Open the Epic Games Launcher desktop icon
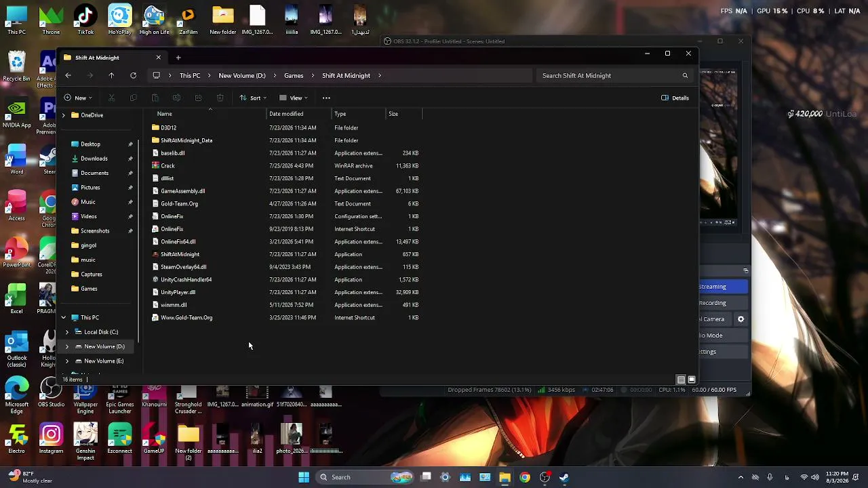 (119, 394)
